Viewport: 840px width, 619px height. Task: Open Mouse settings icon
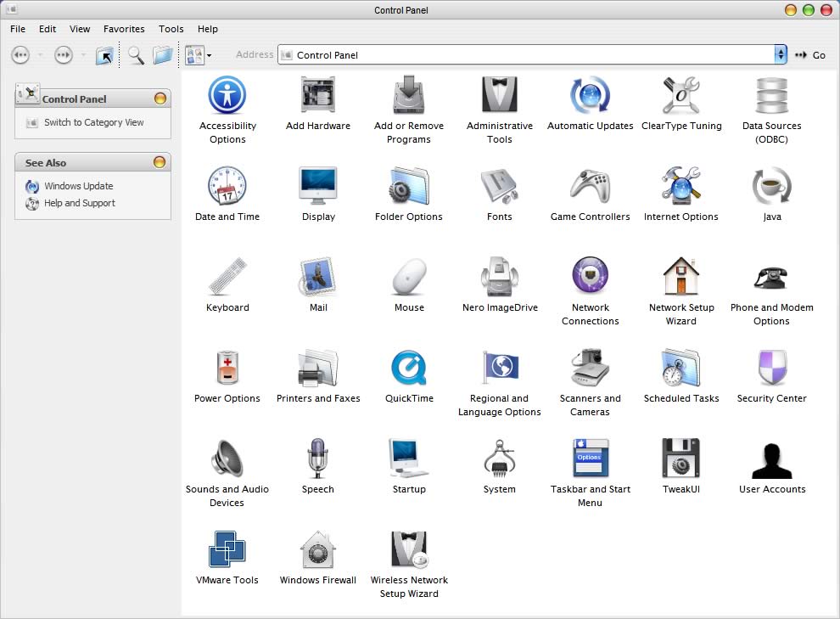(409, 277)
